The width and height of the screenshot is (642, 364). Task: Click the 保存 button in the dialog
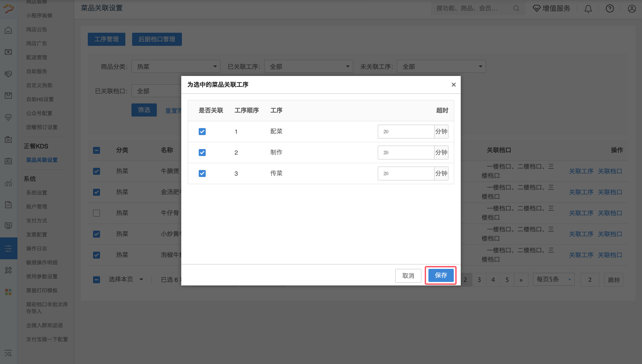coord(441,275)
